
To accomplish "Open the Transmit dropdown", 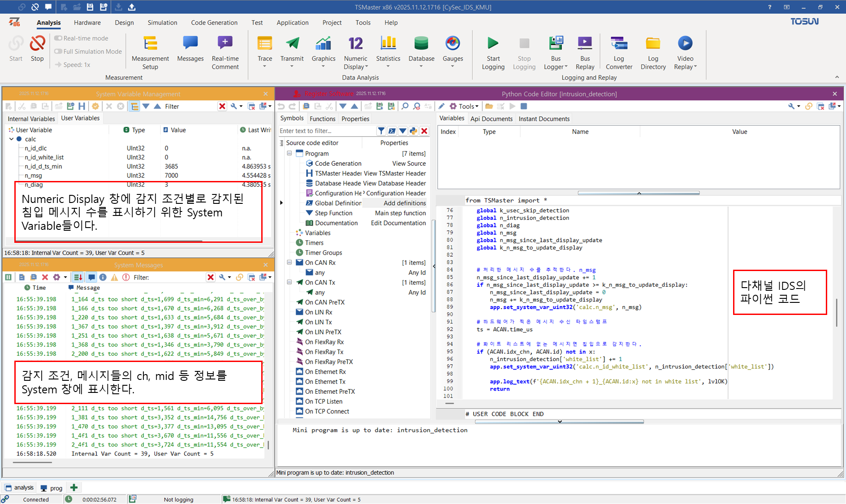I will tap(292, 66).
